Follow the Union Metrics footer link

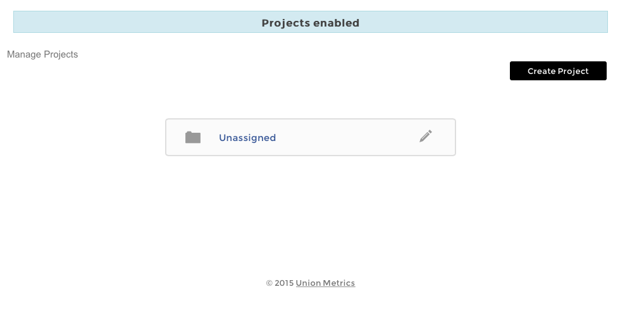[x=325, y=283]
